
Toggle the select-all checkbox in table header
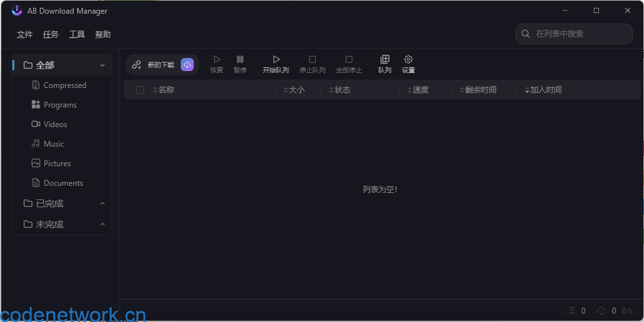coord(140,90)
